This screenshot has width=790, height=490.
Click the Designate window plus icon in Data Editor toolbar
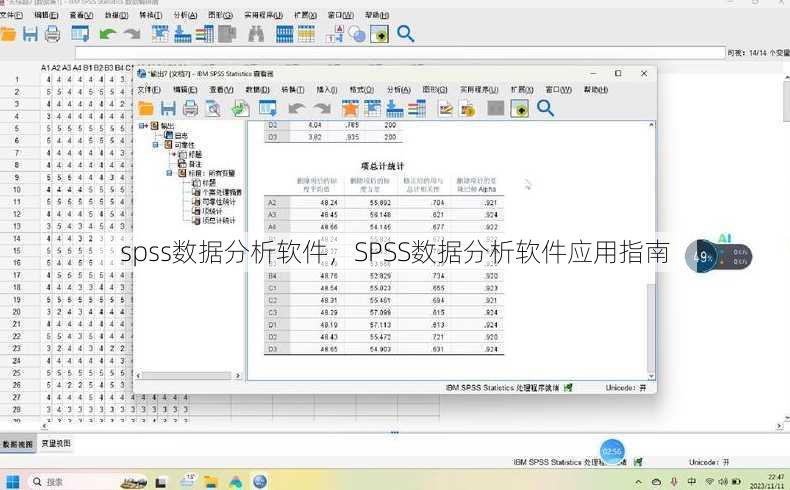tap(379, 34)
